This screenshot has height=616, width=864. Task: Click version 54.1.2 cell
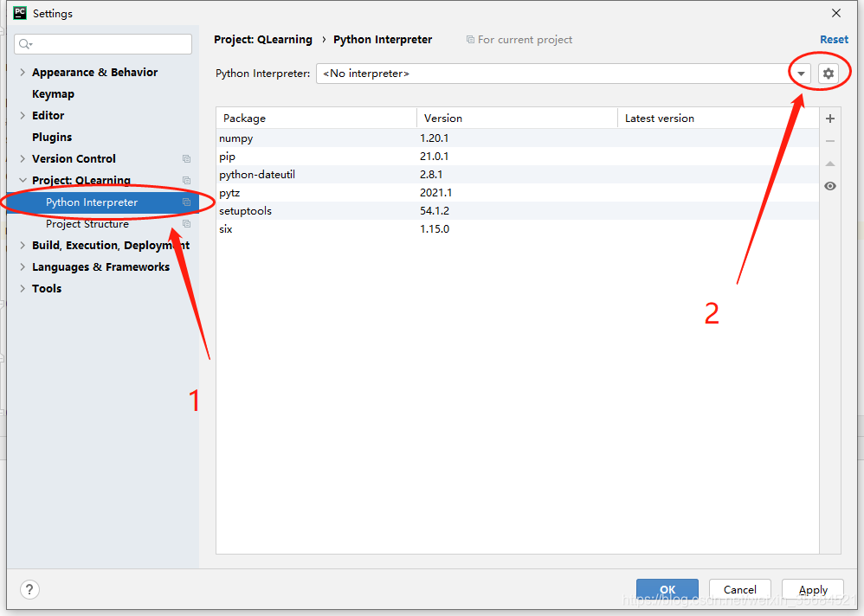pos(435,210)
